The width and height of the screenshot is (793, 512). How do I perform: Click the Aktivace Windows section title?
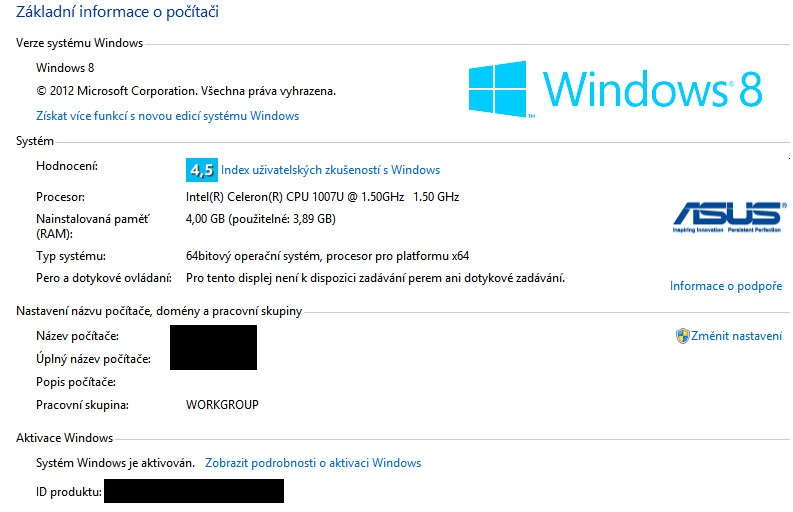64,438
